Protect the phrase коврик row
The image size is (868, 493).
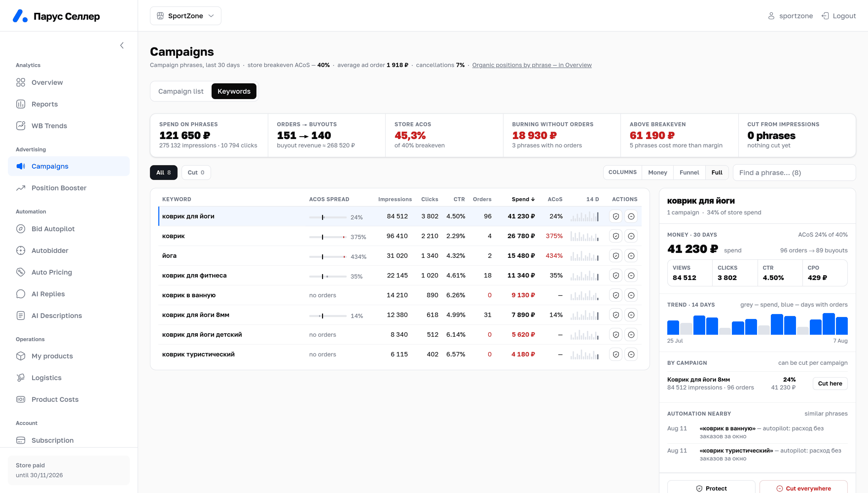(x=616, y=236)
